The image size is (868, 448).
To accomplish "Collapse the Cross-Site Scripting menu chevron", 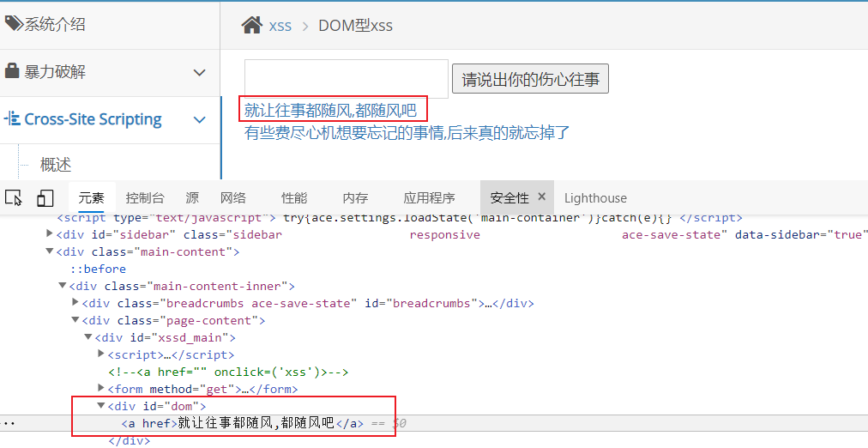I will coord(199,120).
